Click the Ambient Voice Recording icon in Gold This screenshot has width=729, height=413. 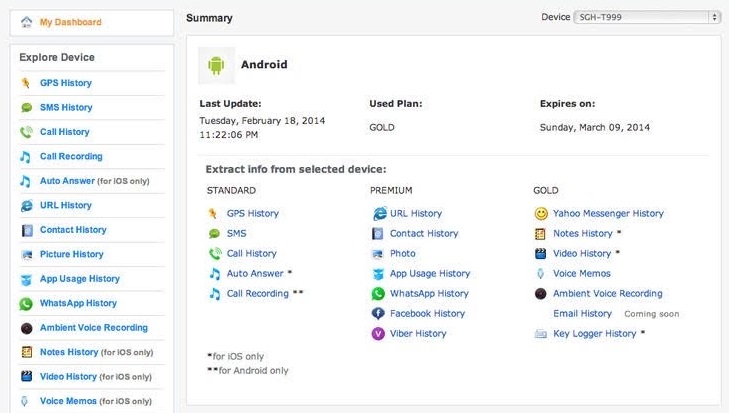541,294
